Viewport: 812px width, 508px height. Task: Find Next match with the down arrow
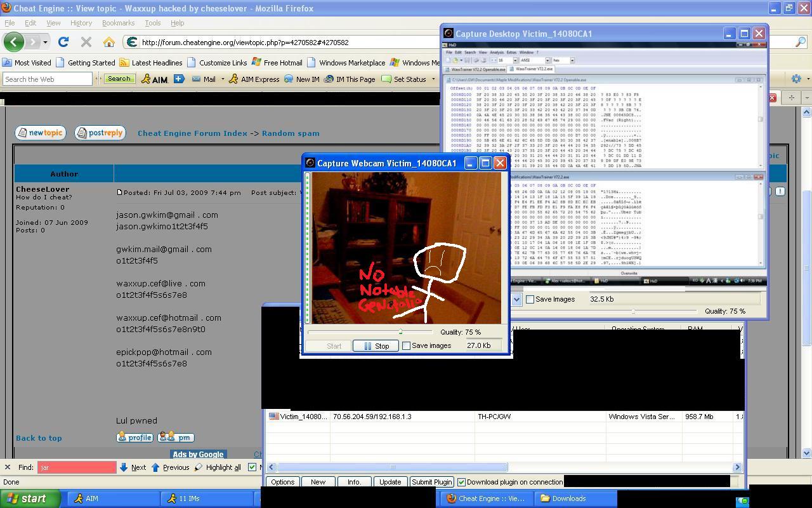(124, 467)
